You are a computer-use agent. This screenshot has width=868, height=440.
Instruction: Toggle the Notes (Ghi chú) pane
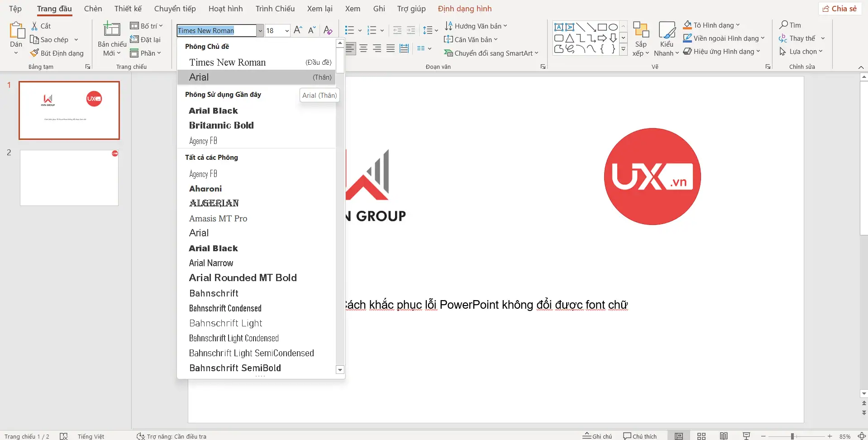coord(597,436)
